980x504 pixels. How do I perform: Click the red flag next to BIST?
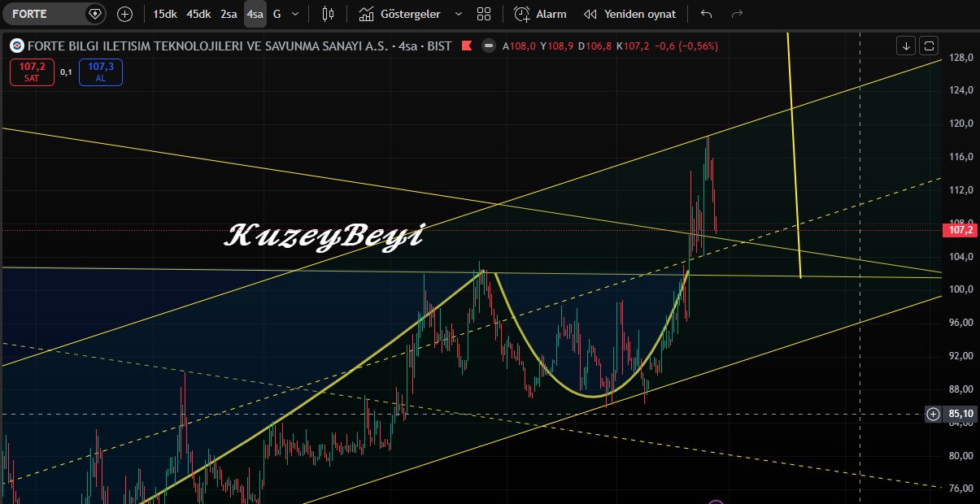pyautogui.click(x=466, y=46)
